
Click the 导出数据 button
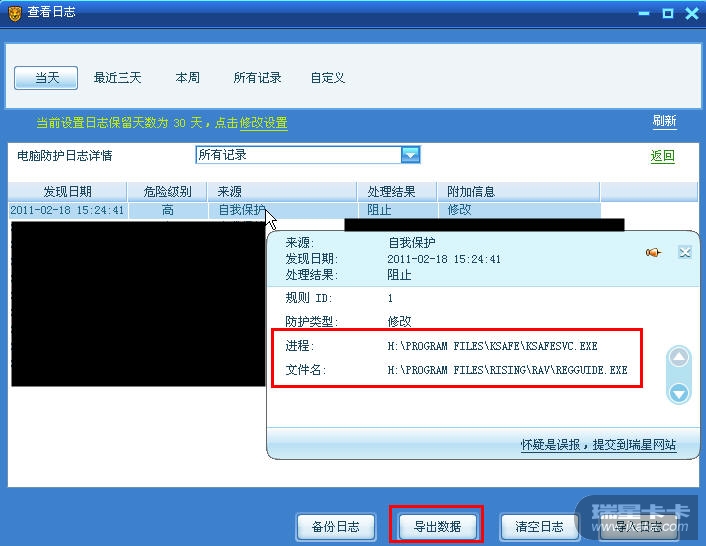pyautogui.click(x=438, y=527)
